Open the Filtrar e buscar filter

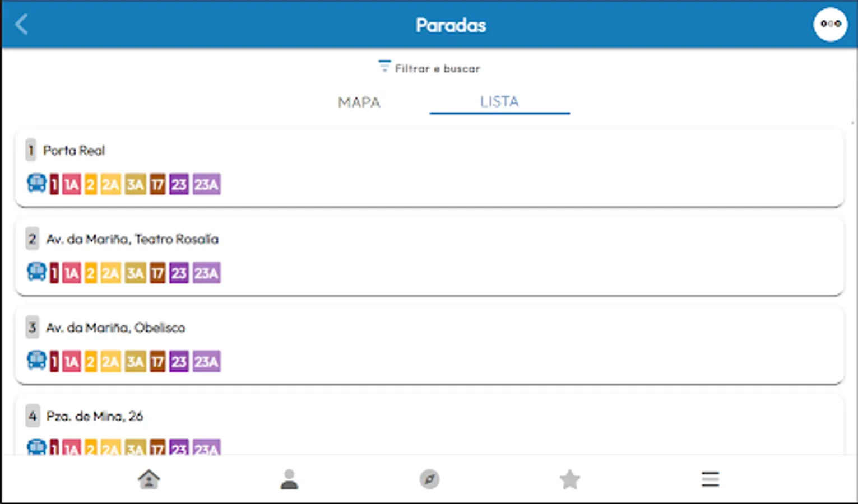click(x=429, y=68)
